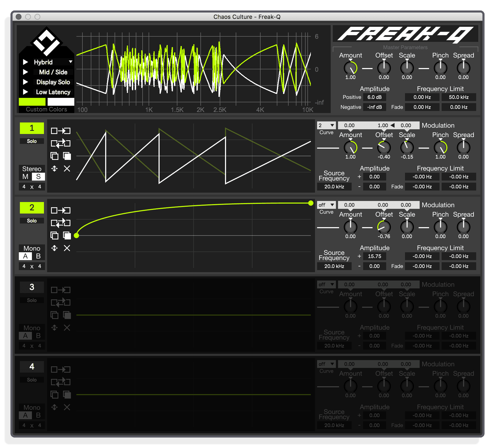Select B channel on band 2
The image size is (495, 448).
[38, 256]
